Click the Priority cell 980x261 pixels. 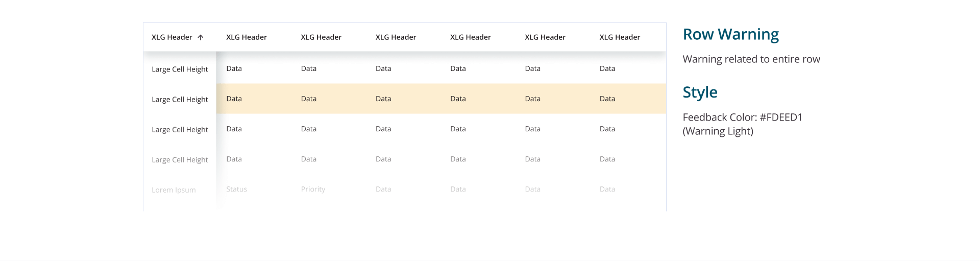point(313,189)
